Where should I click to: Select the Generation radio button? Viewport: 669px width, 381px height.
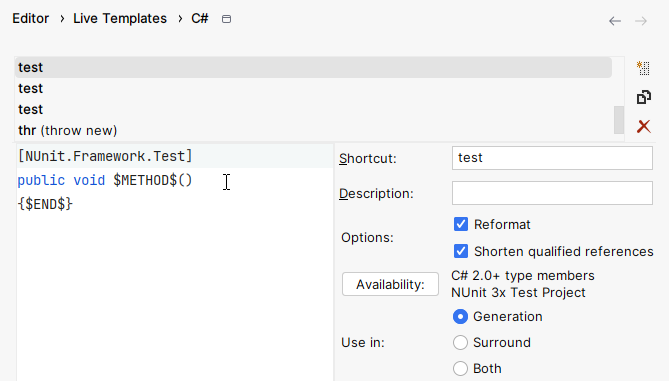460,317
